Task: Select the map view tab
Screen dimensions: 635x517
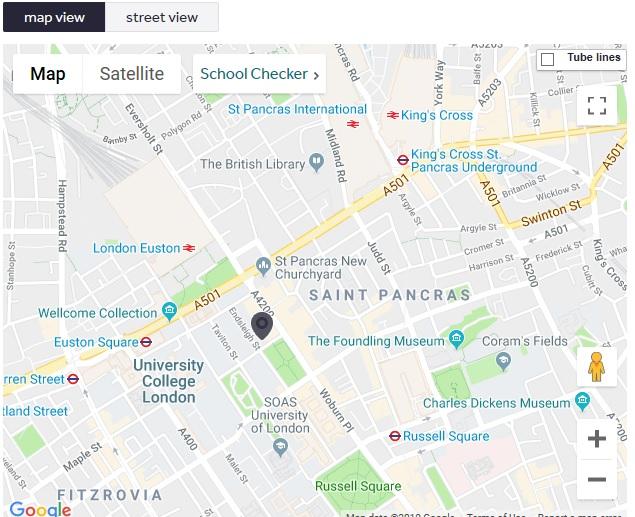Action: (54, 17)
